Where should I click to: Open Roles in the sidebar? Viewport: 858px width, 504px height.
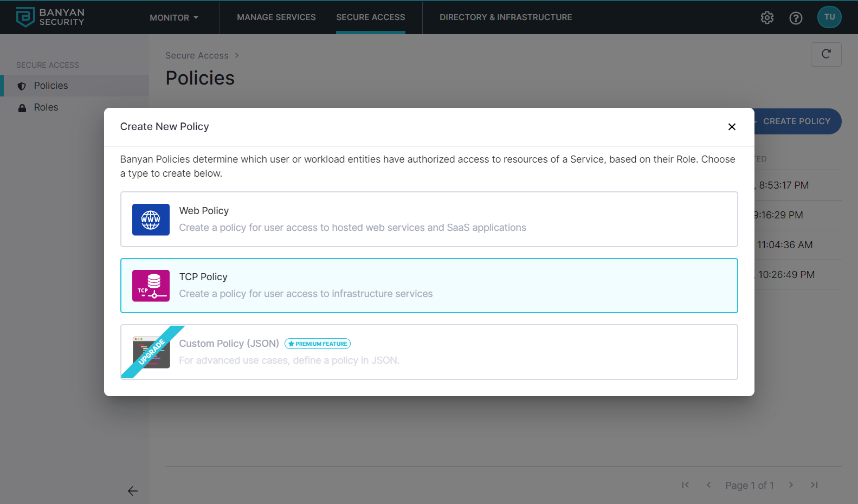tap(46, 107)
